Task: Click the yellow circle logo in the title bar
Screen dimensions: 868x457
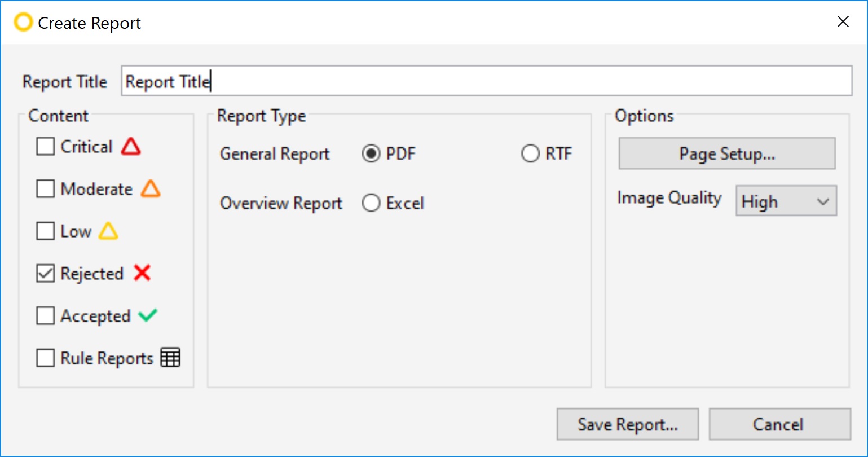Action: (x=23, y=23)
